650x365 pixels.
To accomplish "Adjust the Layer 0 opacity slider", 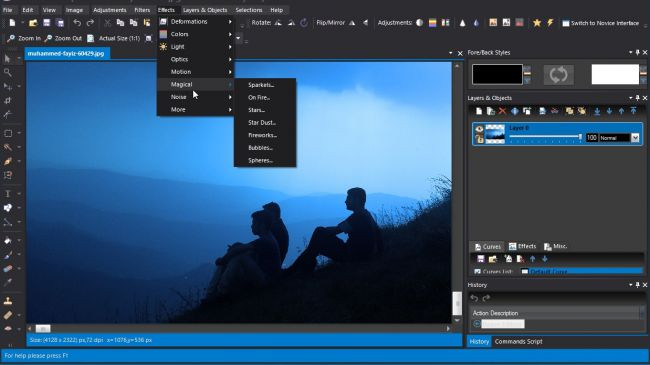I will coord(546,137).
